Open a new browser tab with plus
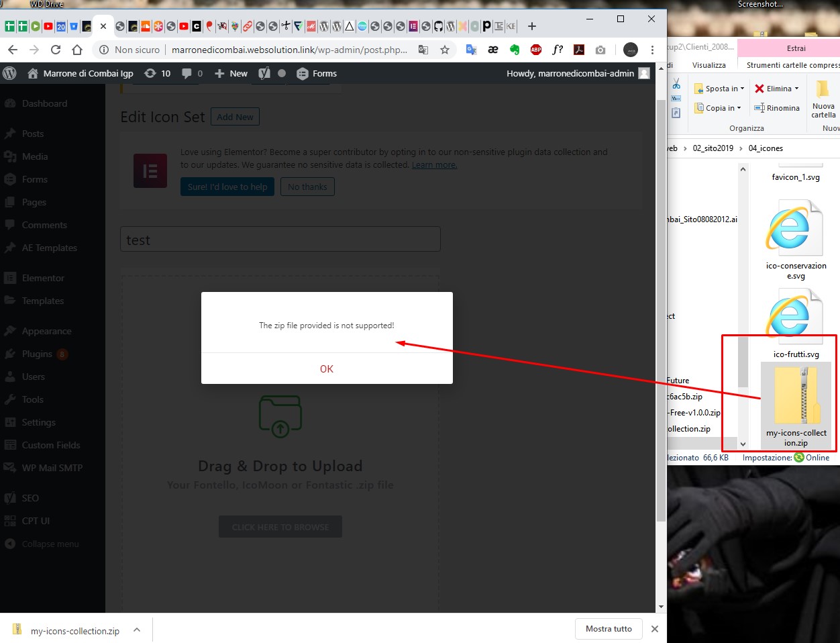 pos(532,26)
